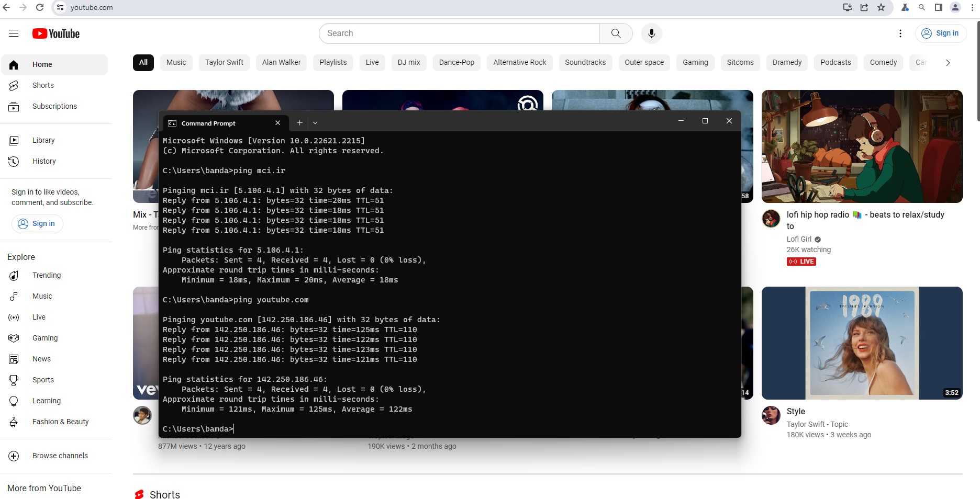Open History in the sidebar
The height and width of the screenshot is (499, 980).
54,161
